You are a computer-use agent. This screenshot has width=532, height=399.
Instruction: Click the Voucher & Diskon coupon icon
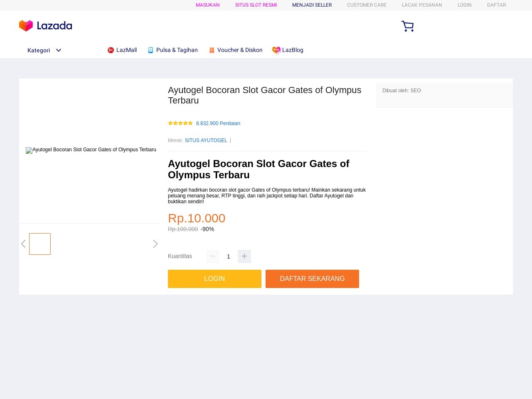[212, 50]
